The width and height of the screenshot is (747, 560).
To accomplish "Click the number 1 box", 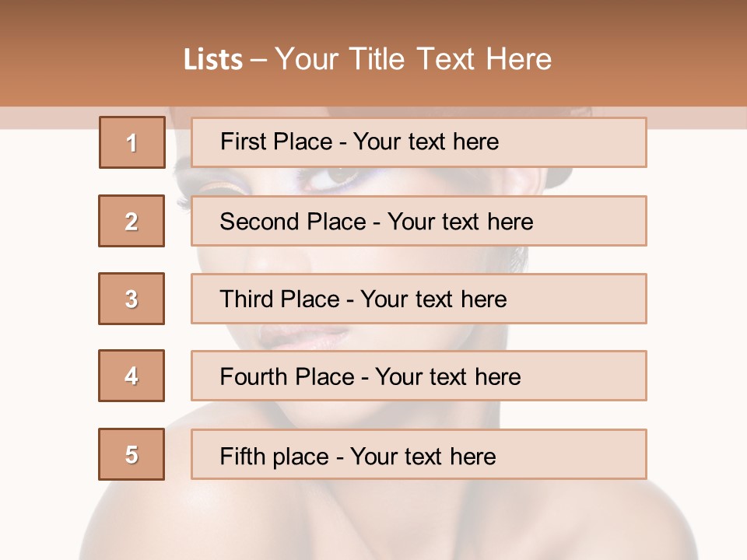I will pos(132,142).
